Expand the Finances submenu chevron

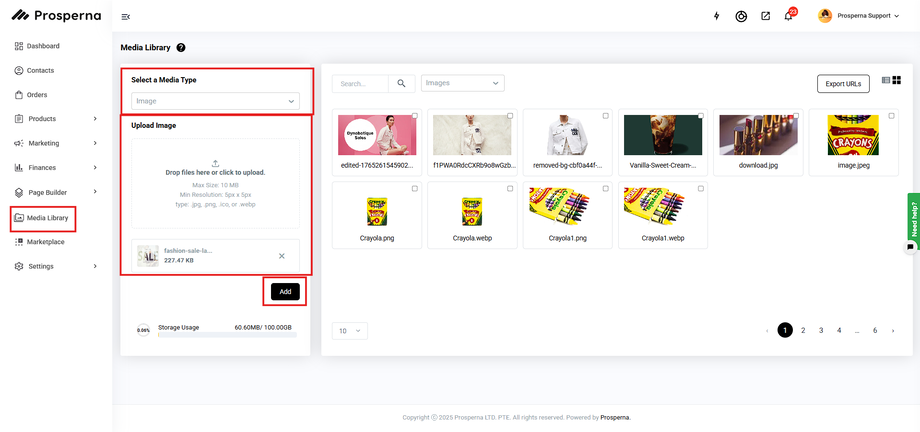tap(95, 167)
